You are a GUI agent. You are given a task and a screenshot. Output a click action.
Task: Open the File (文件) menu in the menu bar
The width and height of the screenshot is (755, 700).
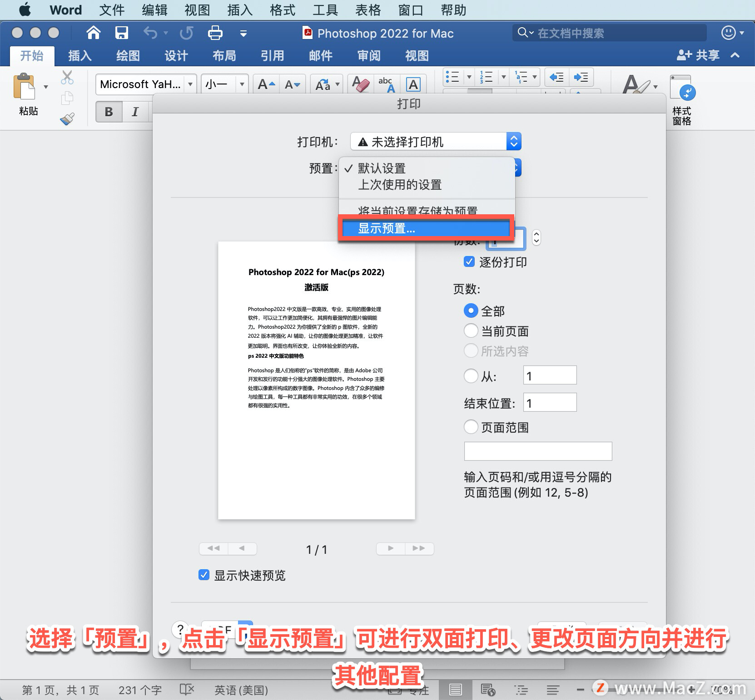tap(112, 10)
